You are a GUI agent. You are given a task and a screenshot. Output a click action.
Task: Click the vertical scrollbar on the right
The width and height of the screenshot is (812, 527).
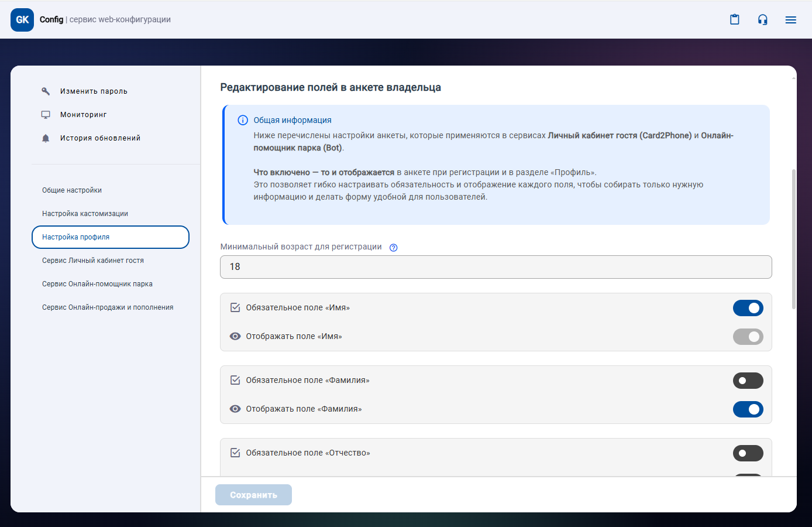point(793,239)
